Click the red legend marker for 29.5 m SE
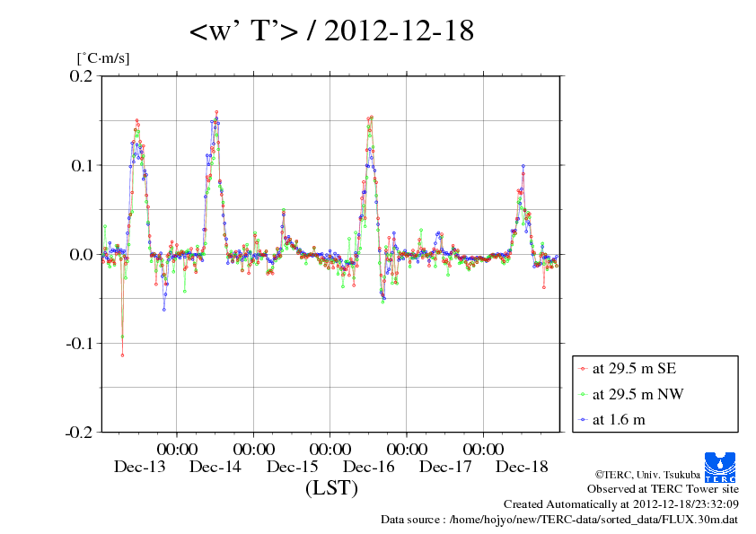The height and width of the screenshot is (534, 756). [x=583, y=369]
